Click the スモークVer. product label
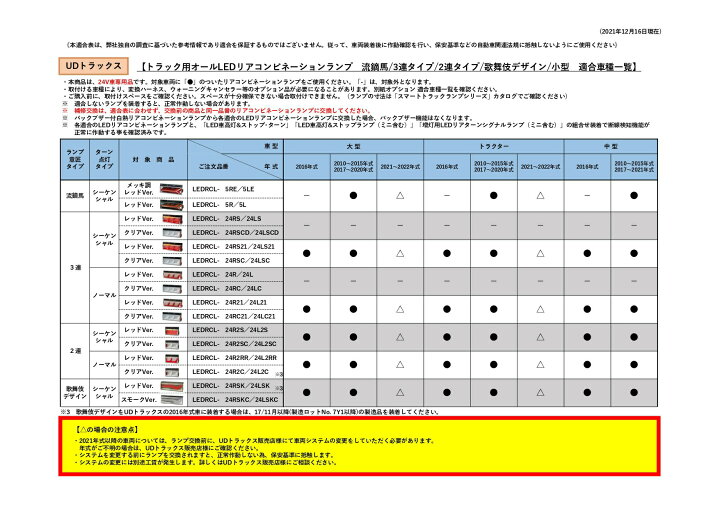Viewport: 720px width, 509px height. [x=139, y=400]
